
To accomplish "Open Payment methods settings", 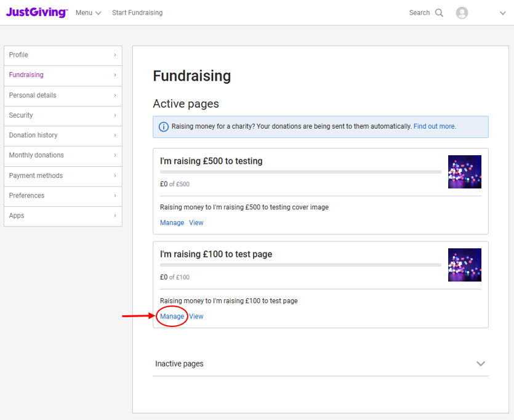I will [x=36, y=175].
